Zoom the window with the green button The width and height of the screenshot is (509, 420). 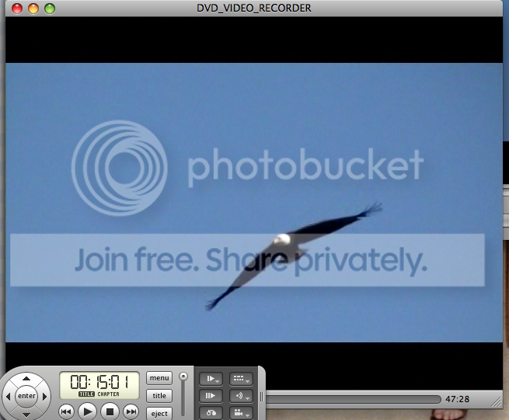50,9
